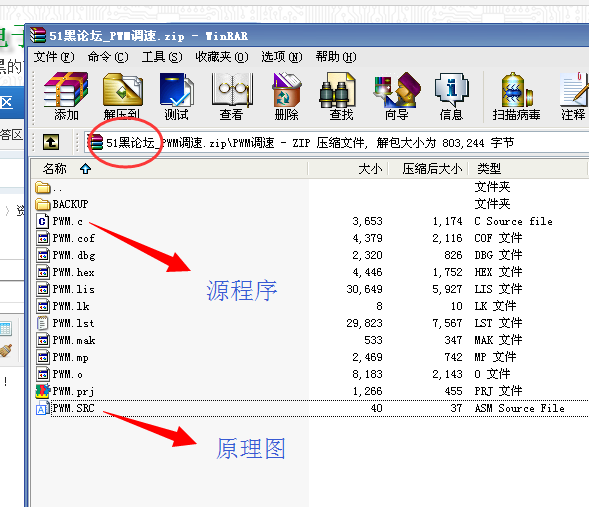589x507 pixels.
Task: Click the PWM.dbg file icon
Action: 42,255
